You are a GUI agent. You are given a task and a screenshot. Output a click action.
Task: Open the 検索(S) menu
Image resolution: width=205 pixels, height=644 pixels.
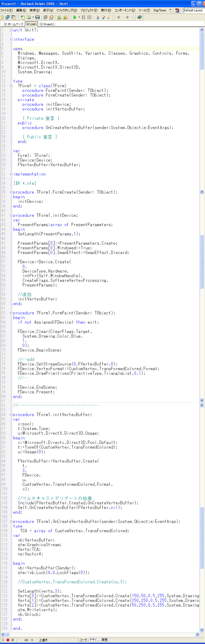click(x=34, y=10)
